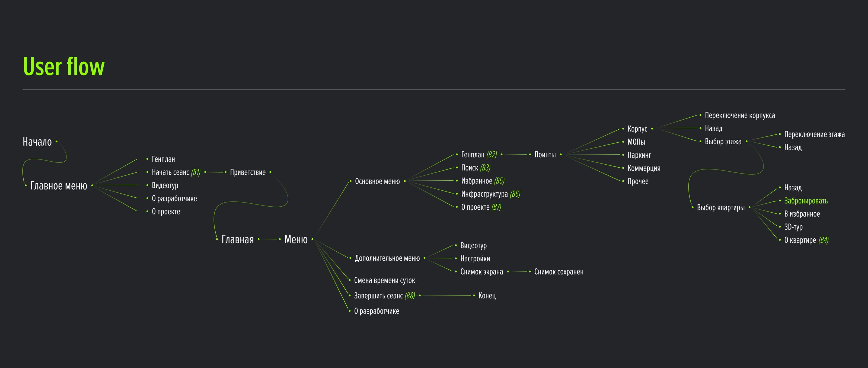This screenshot has height=368, width=868.
Task: Open the "Выбор квартиры" node
Action: click(720, 207)
